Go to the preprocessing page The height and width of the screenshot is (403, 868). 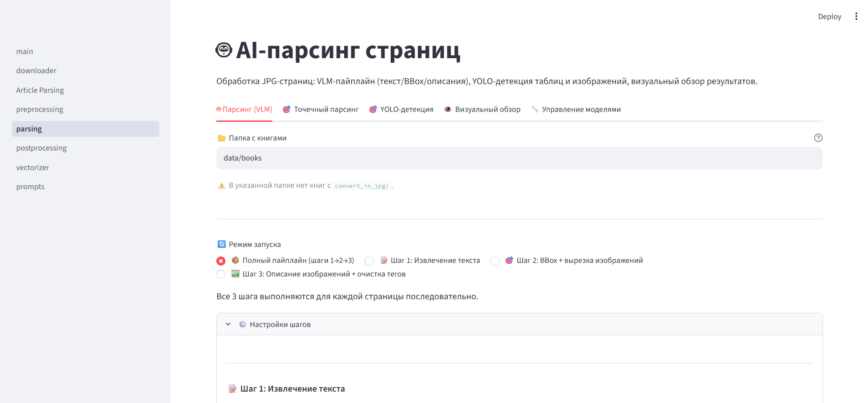click(x=86, y=109)
